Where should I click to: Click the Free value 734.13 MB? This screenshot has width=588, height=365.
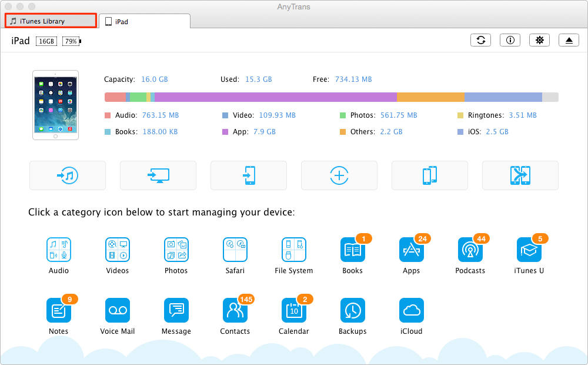[353, 79]
